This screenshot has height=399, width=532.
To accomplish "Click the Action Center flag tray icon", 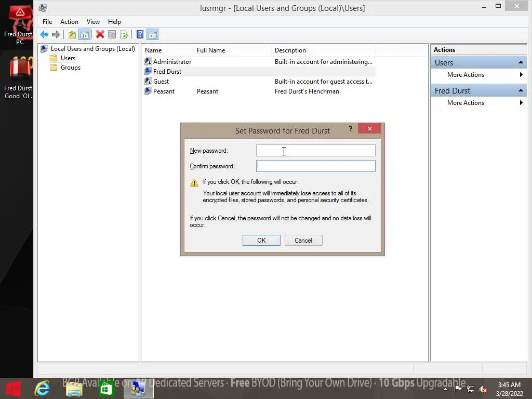I will point(458,389).
